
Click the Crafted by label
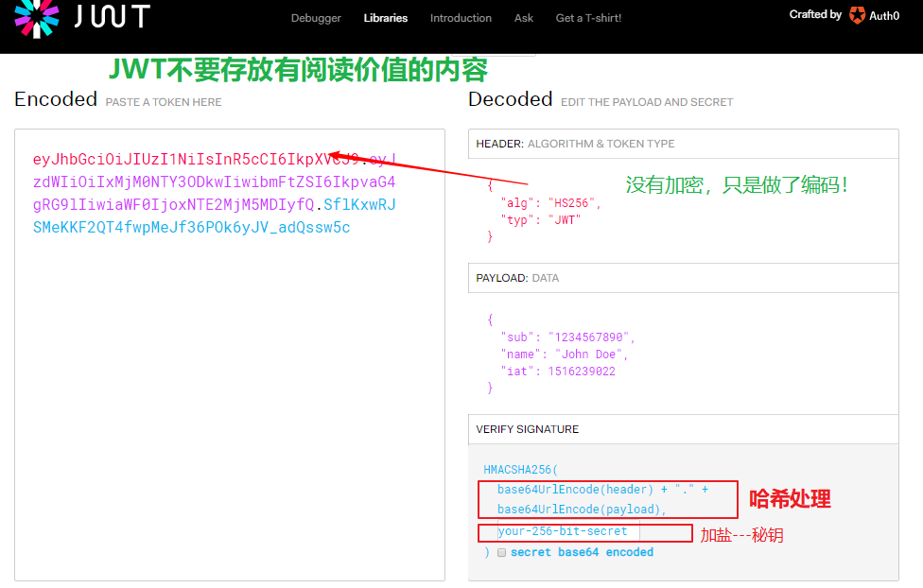coord(815,15)
